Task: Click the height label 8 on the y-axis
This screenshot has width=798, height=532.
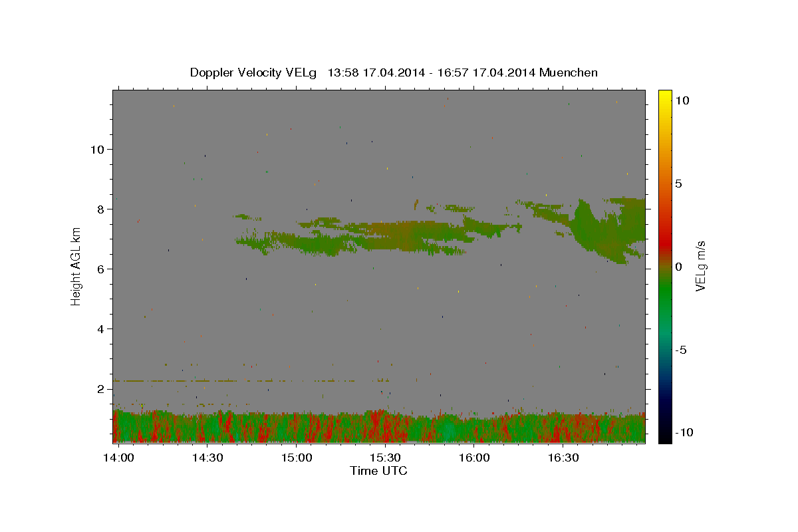Action: click(x=99, y=209)
